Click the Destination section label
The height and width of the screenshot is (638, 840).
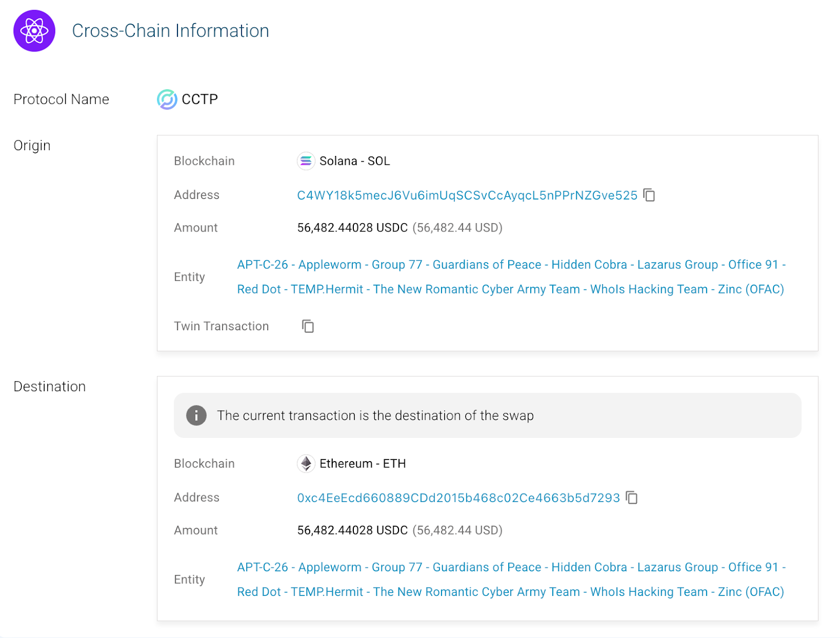point(49,386)
